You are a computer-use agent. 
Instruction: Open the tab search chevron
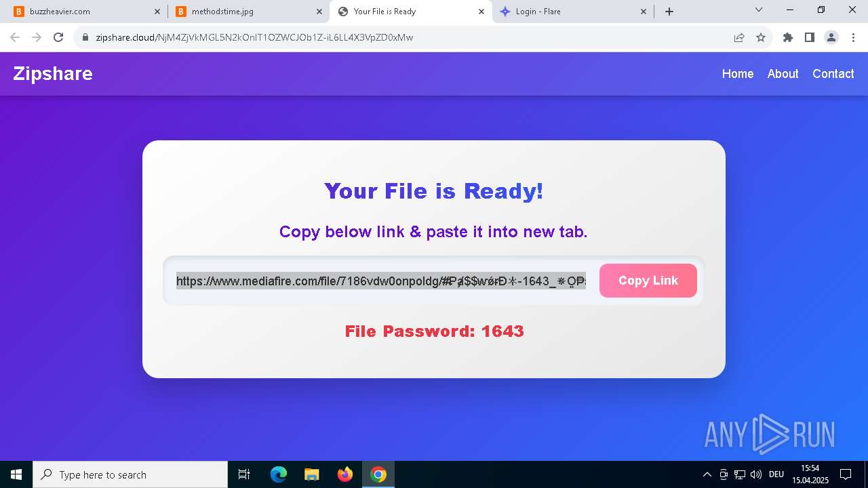[759, 10]
